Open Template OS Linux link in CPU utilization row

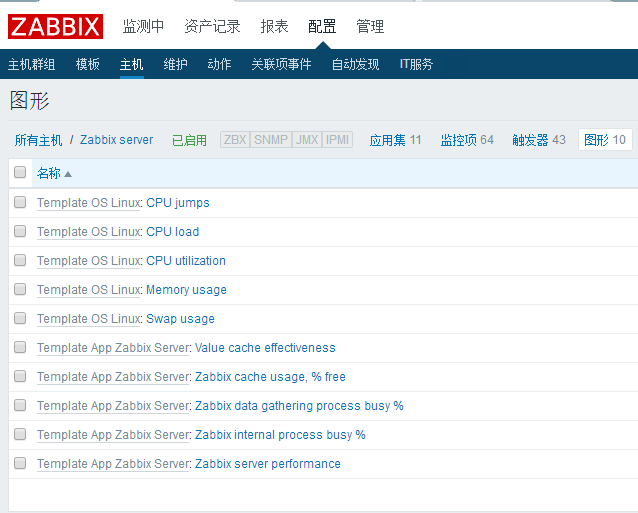click(88, 261)
